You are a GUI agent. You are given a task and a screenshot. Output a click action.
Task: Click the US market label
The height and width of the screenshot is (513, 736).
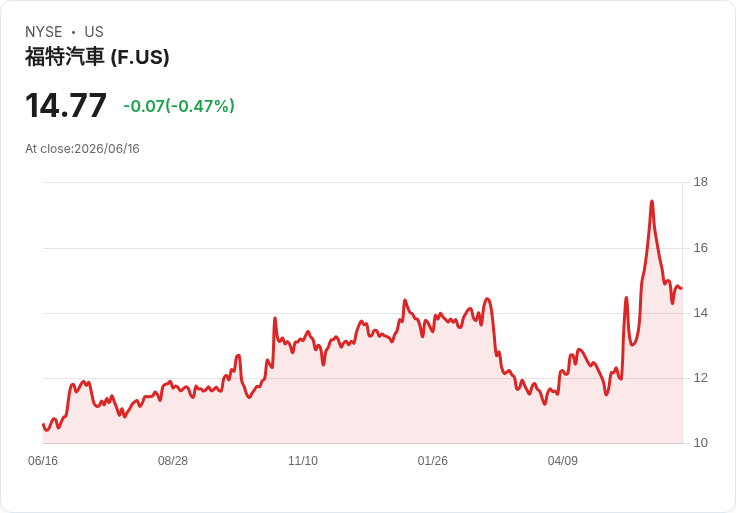coord(94,32)
